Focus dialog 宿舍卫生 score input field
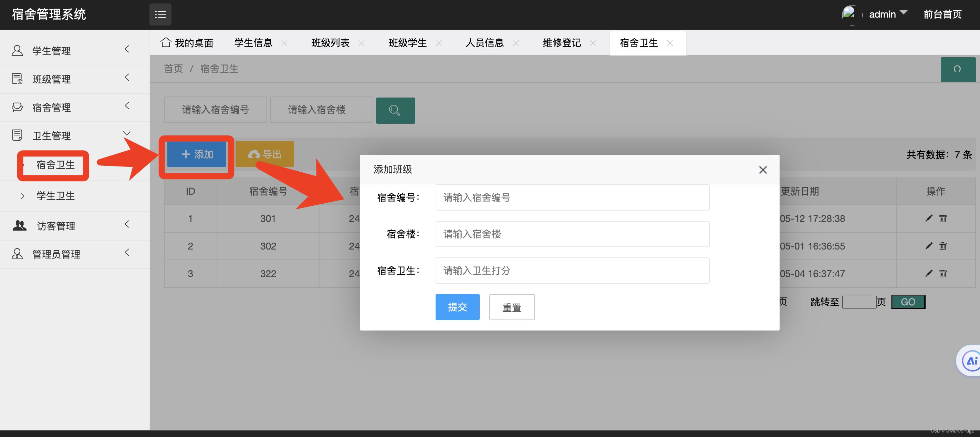Image resolution: width=980 pixels, height=437 pixels. coord(572,271)
